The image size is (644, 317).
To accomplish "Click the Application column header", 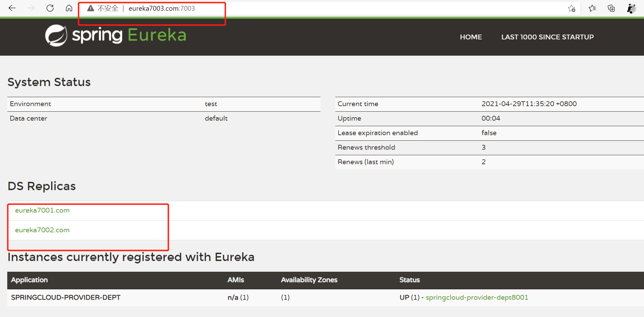I will click(29, 280).
